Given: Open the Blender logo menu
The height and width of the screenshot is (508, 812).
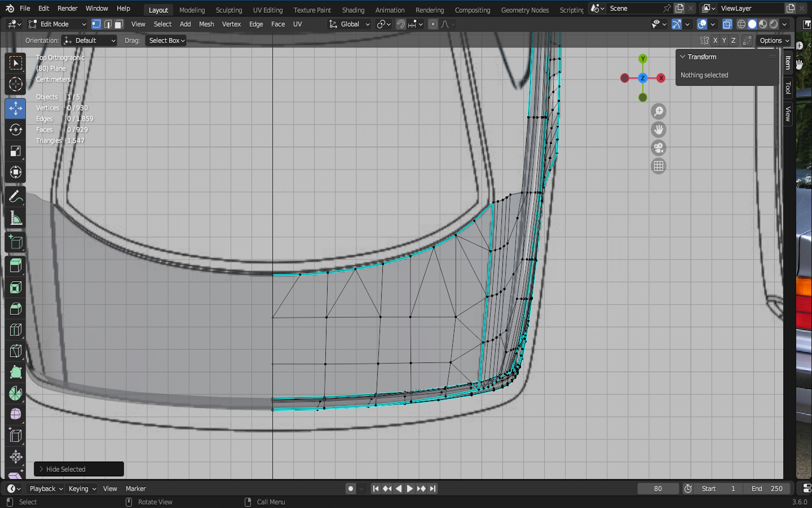Looking at the screenshot, I should pyautogui.click(x=10, y=8).
